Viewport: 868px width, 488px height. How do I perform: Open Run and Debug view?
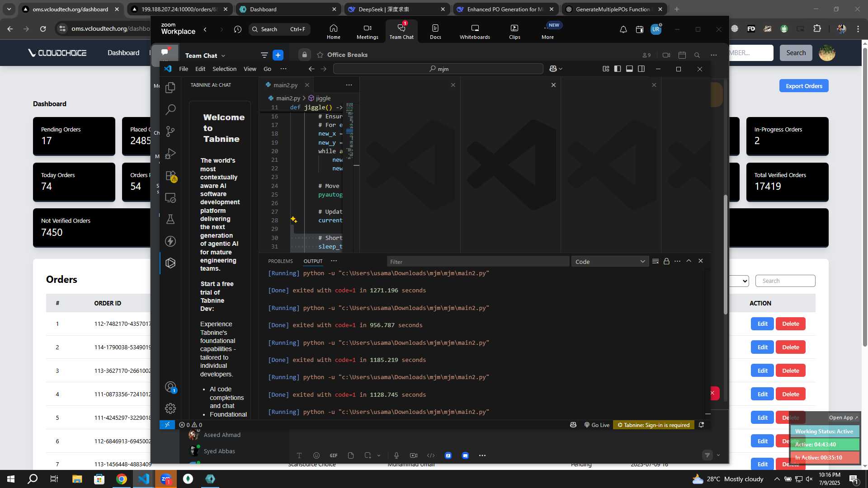tap(170, 154)
